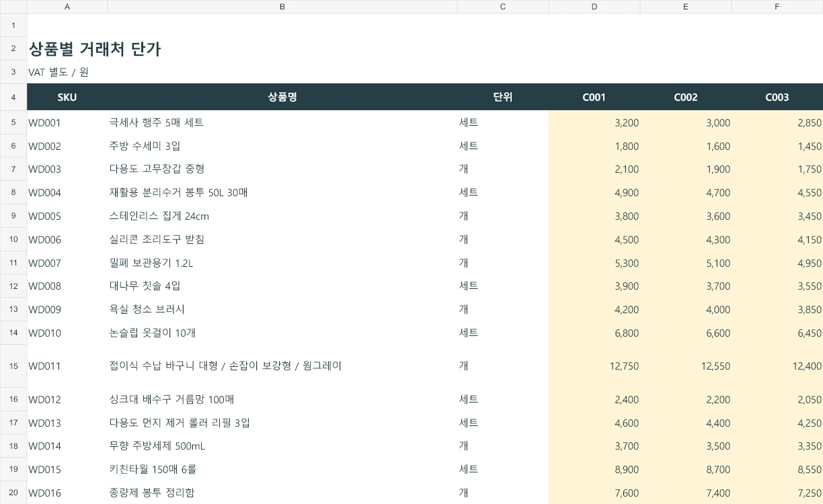Click product name '재활용 분리수거 봉투 50L 30매'
Viewport: 823px width, 504px height.
pyautogui.click(x=178, y=193)
